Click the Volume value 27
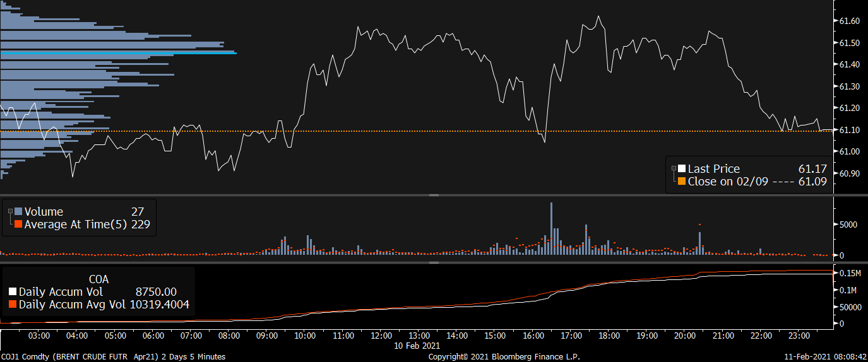Viewport: 868px width, 362px height. 137,212
